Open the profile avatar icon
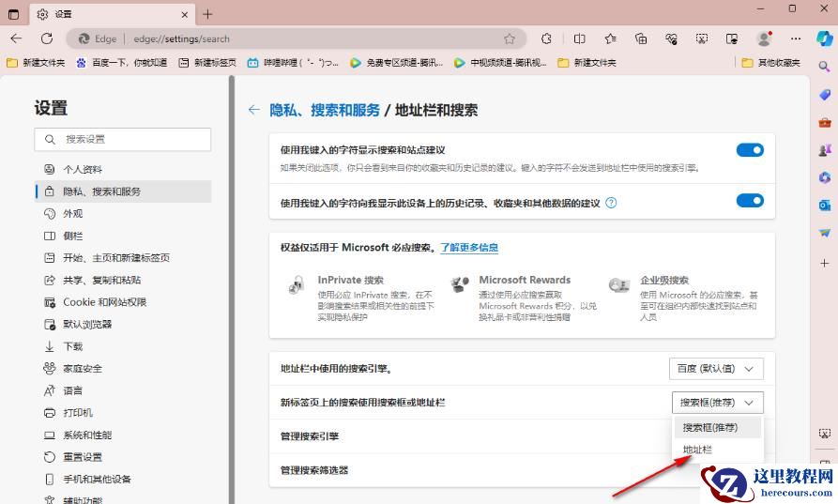 point(764,38)
